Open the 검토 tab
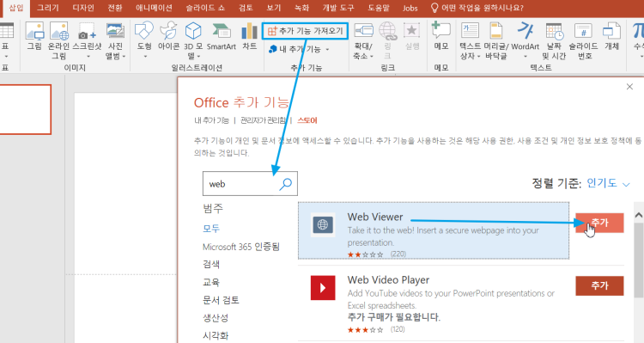This screenshot has width=644, height=343. (246, 8)
